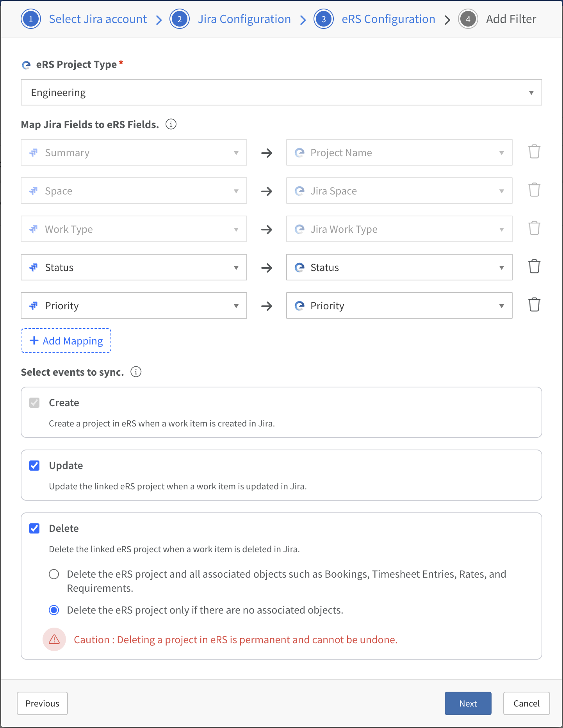This screenshot has height=728, width=563.
Task: Click step 3 circle icon
Action: [x=324, y=19]
